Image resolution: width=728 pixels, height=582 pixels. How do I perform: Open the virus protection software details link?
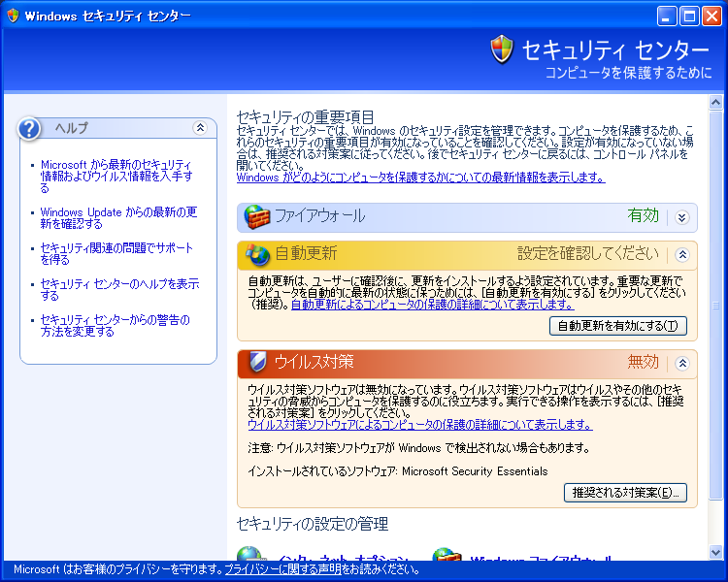coord(419,424)
